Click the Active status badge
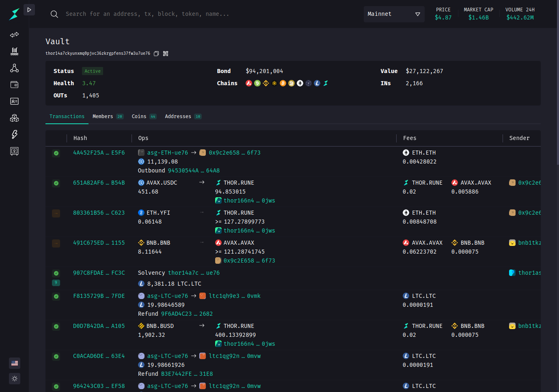 93,71
